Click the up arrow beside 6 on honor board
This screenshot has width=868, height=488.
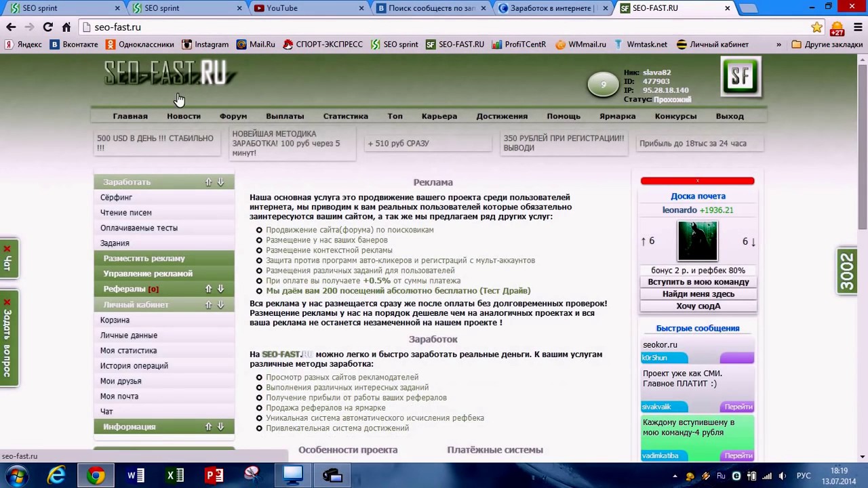(x=644, y=241)
